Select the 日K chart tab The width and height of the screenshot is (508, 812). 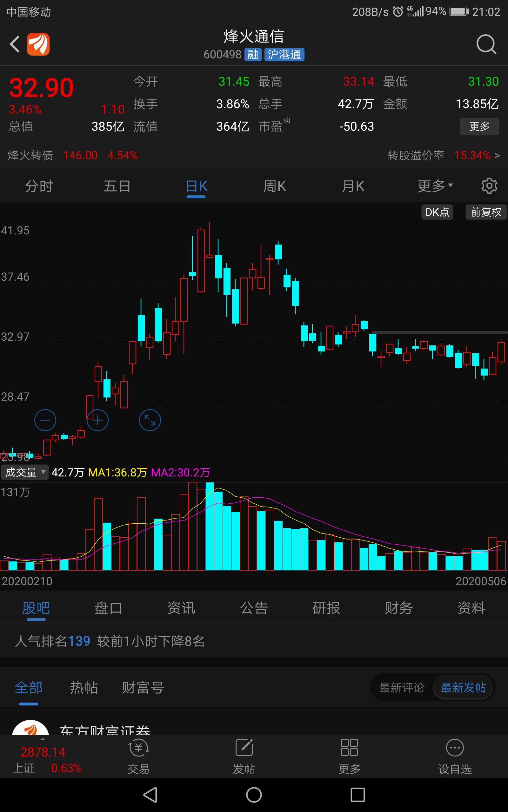(x=197, y=186)
